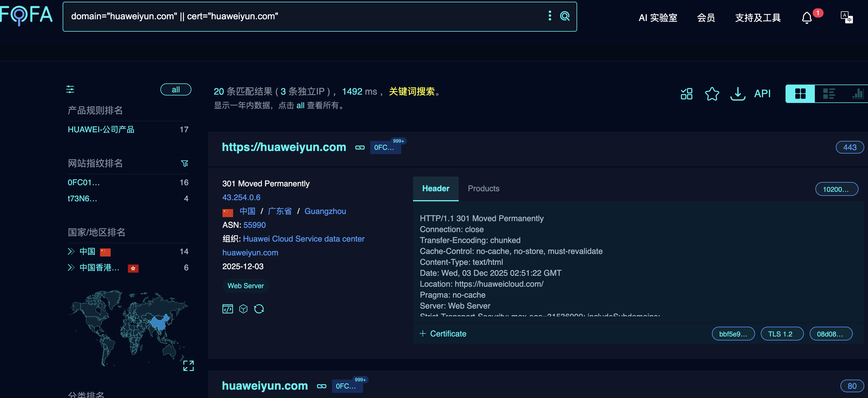Click the website fingerprint filter icon
This screenshot has height=398, width=868.
184,163
